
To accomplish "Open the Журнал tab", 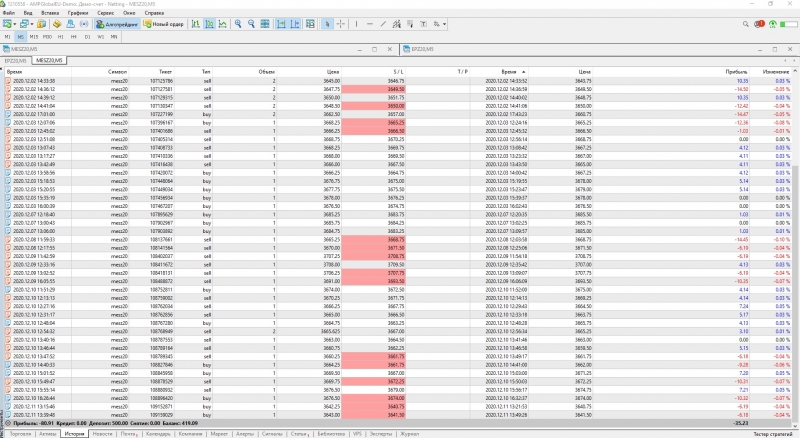I will (409, 434).
